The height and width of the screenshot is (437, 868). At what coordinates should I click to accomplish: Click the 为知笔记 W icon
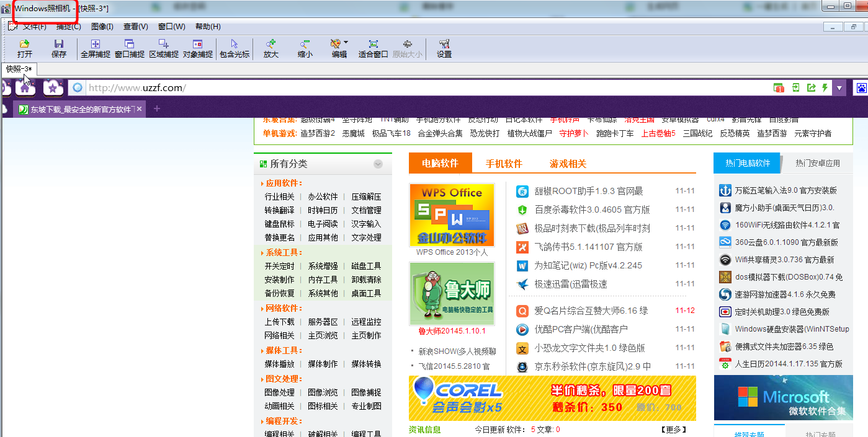[x=522, y=265]
